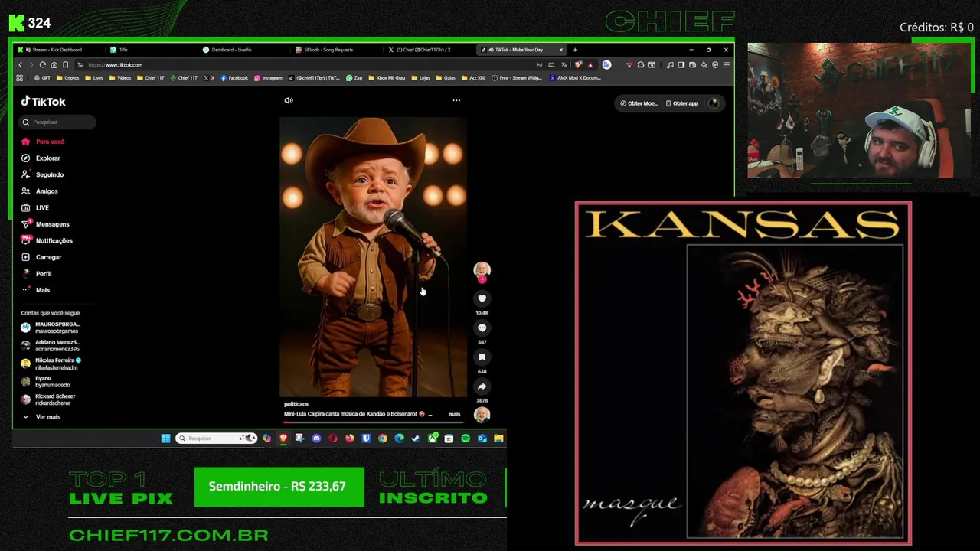This screenshot has height=551, width=980.
Task: Save the video with the bookmark icon
Action: (x=482, y=357)
